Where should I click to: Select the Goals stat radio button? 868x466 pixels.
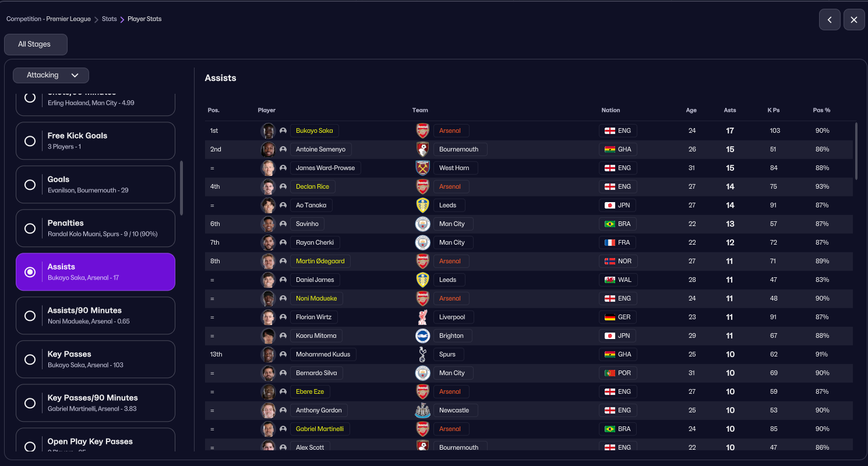(x=30, y=185)
